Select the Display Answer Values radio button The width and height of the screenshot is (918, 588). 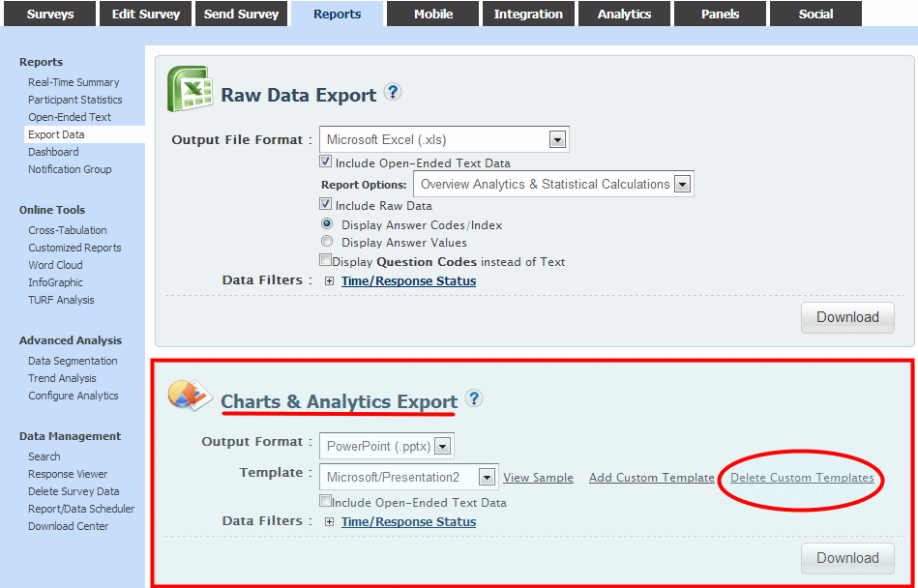point(327,242)
